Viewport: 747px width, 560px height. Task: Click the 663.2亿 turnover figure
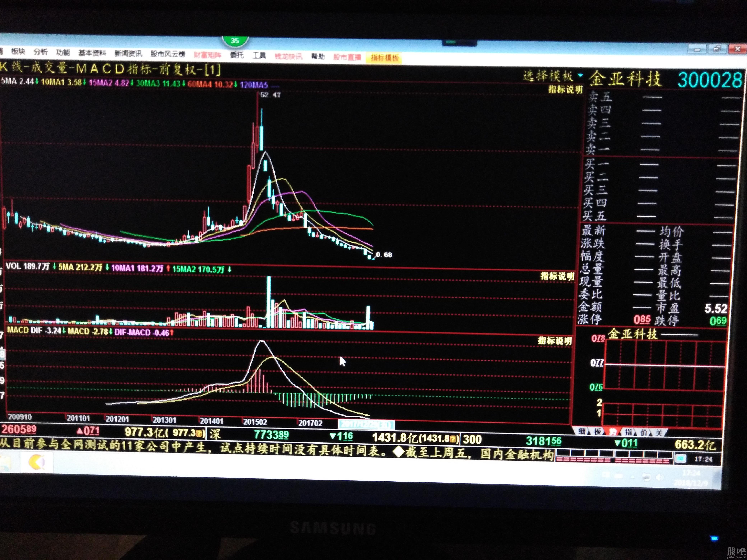695,445
